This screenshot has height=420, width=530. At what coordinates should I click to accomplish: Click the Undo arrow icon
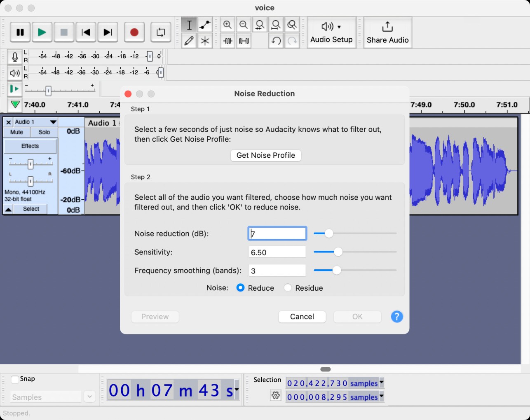coord(276,41)
